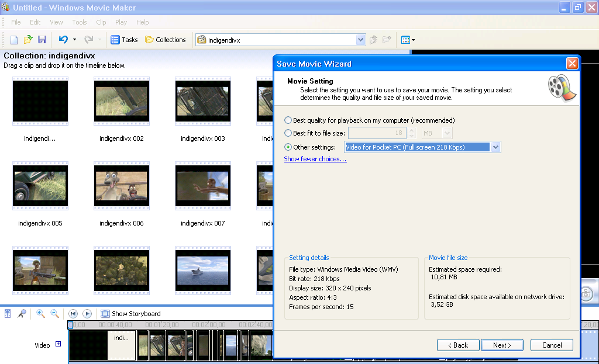Open the indigendivx collection dropdown
Viewport: 599px width, 364px height.
pyautogui.click(x=360, y=40)
